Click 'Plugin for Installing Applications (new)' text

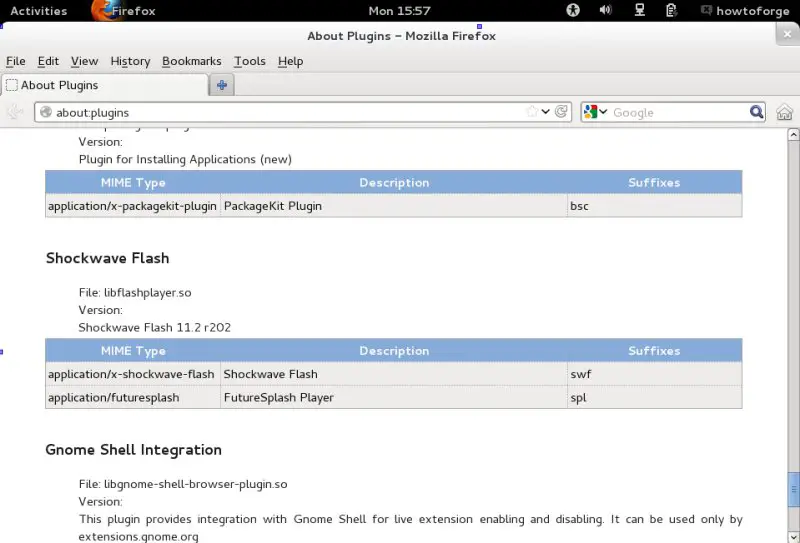185,160
